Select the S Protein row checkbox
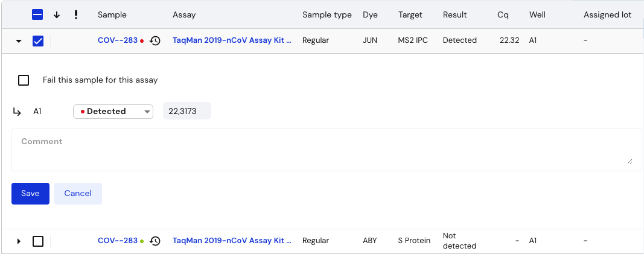644x254 pixels. pyautogui.click(x=38, y=241)
